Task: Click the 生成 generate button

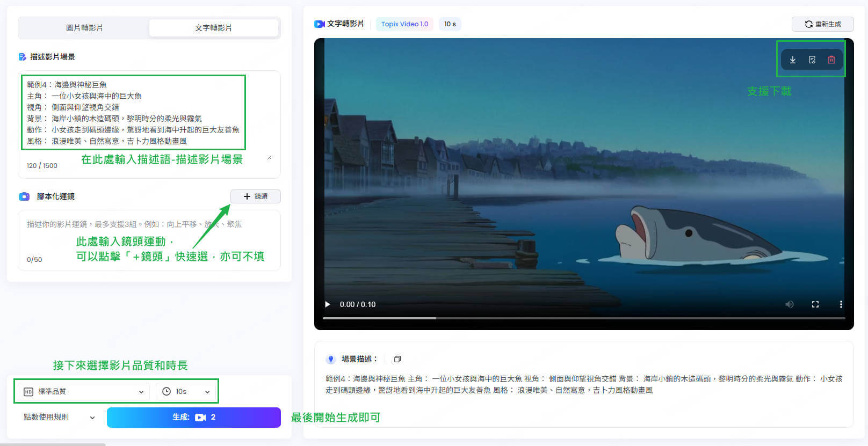Action: [x=194, y=418]
